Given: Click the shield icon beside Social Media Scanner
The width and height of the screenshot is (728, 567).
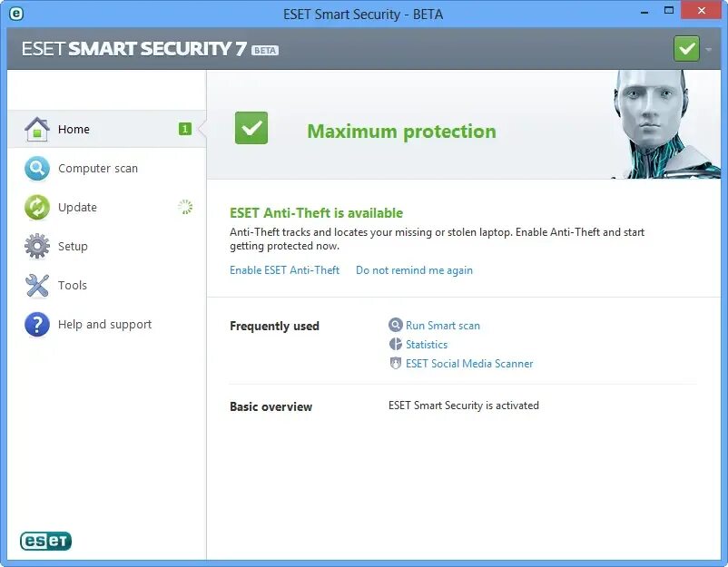Looking at the screenshot, I should (395, 363).
